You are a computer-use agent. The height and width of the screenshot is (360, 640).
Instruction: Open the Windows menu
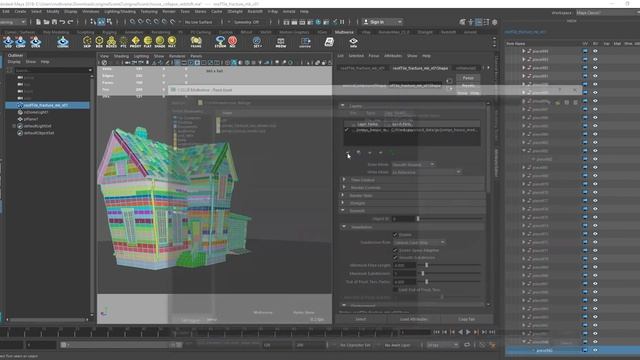click(91, 11)
